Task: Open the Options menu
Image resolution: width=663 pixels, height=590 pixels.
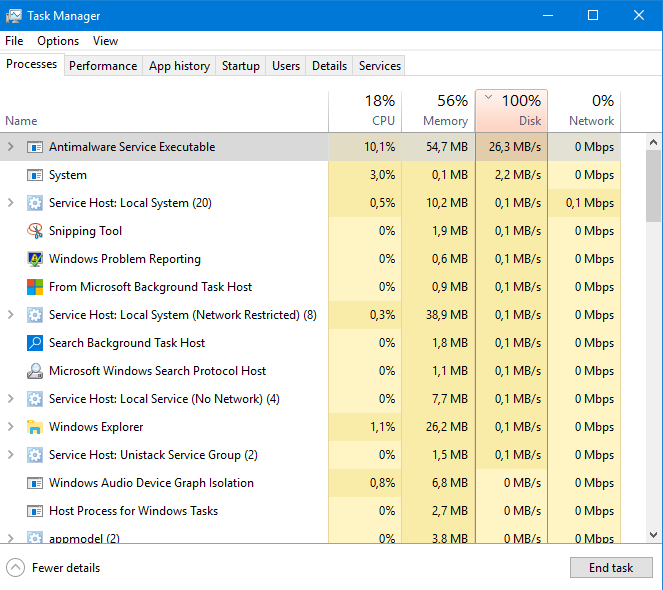Action: [58, 41]
